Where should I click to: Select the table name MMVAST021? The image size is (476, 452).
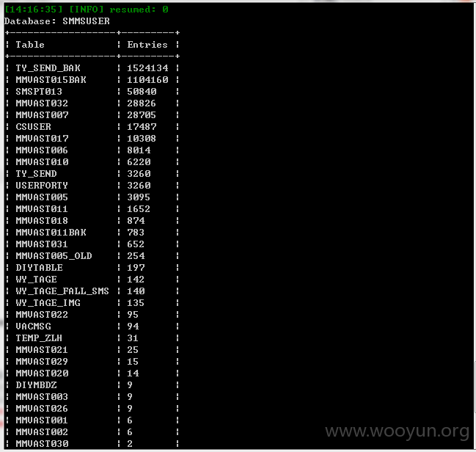point(42,350)
